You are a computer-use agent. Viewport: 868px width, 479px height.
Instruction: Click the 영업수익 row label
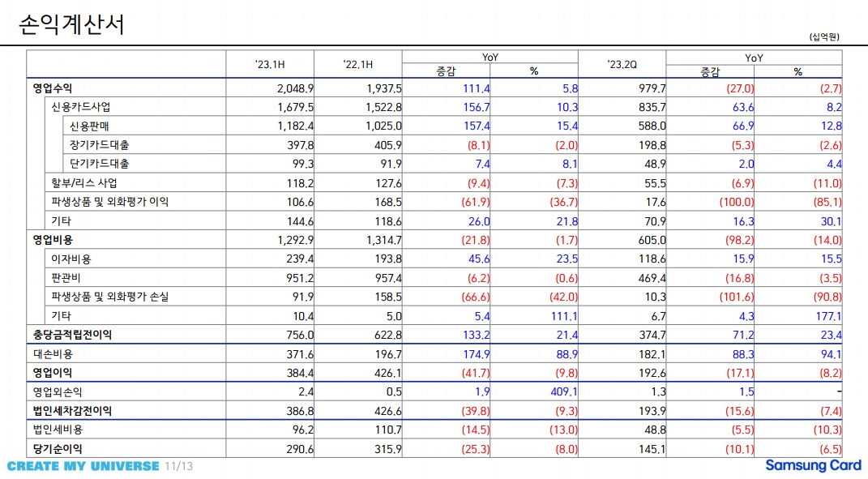(x=53, y=88)
